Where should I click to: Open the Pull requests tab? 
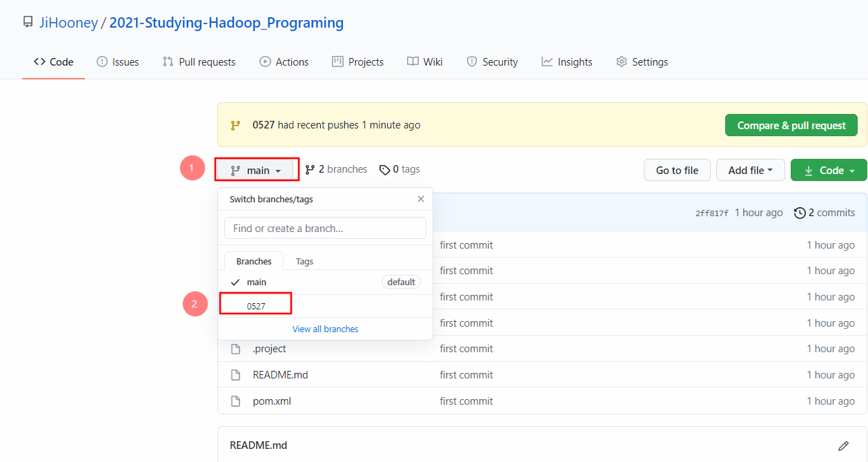(x=199, y=62)
